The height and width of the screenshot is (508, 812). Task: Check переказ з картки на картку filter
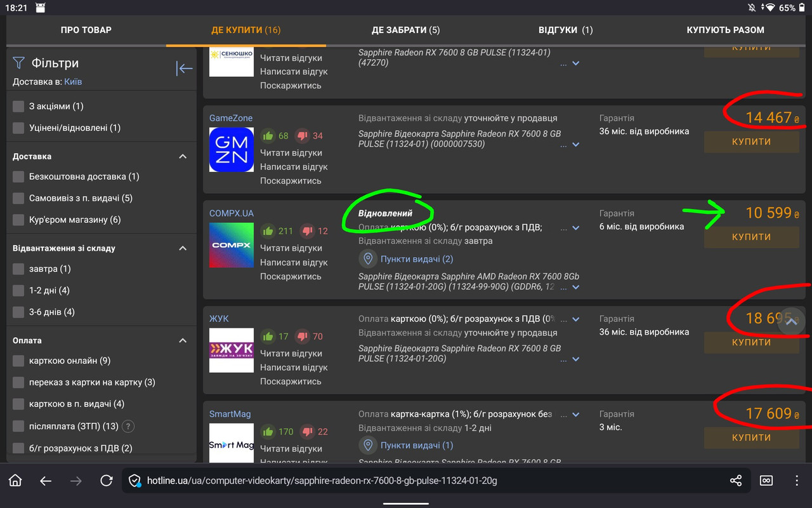(x=18, y=382)
